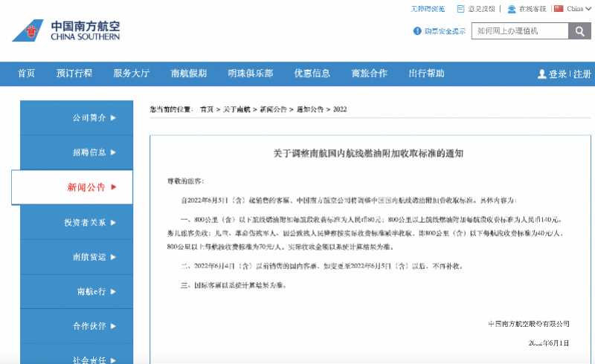Go to 新闻公告 in the breadcrumb

[273, 110]
